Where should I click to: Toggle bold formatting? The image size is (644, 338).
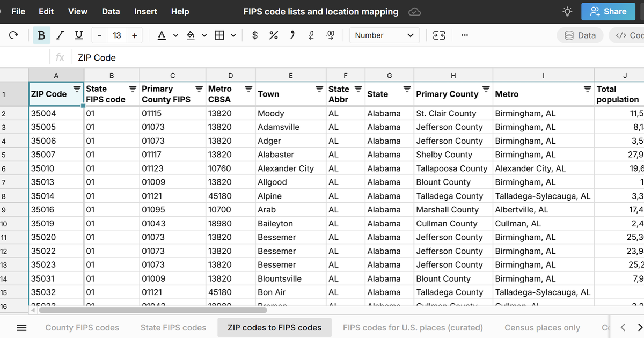(x=42, y=35)
